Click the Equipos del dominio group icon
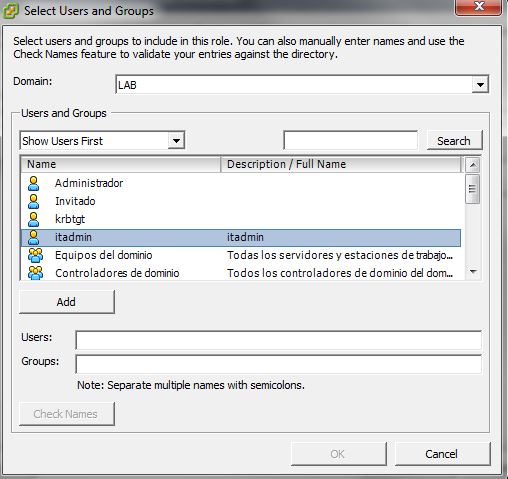Viewport: 508px width, 479px height. (35, 255)
